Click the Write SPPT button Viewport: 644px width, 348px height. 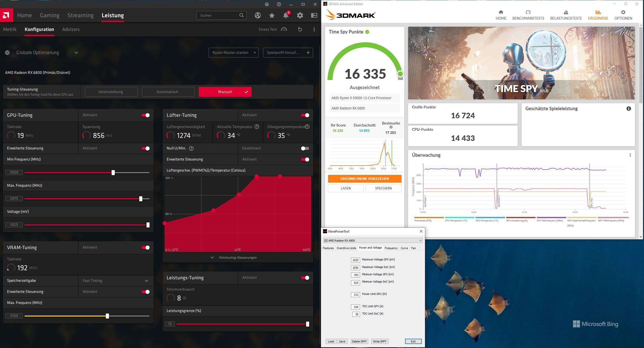[379, 341]
